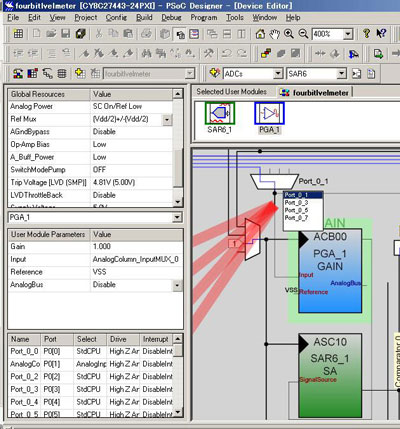Open the Ref Mux value dropdown arrow

tap(167, 119)
